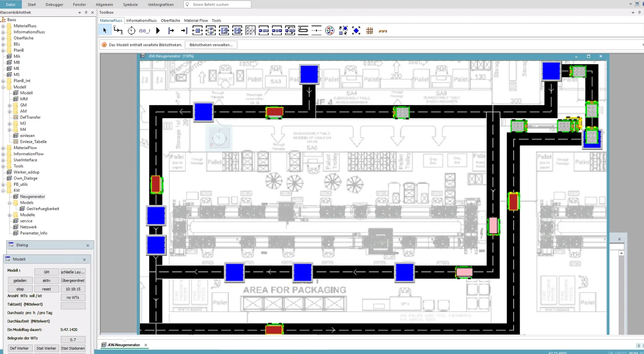Image resolution: width=644 pixels, height=354 pixels.
Task: Pick the Connector tool in the Toolbox
Action: [118, 30]
